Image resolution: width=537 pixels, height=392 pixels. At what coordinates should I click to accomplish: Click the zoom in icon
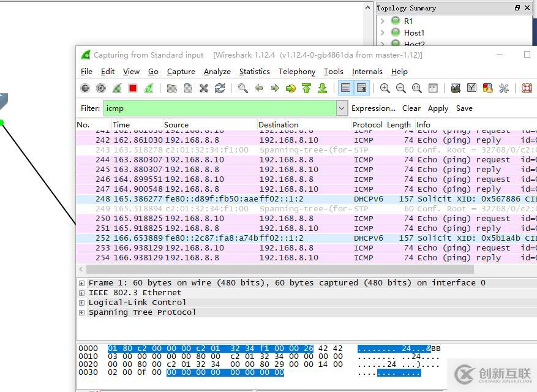coord(385,88)
